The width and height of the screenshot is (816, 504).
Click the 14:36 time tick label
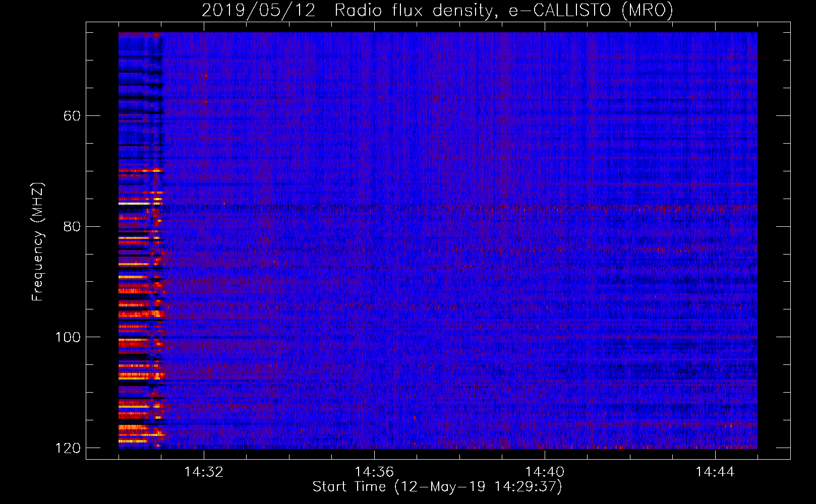(x=374, y=472)
